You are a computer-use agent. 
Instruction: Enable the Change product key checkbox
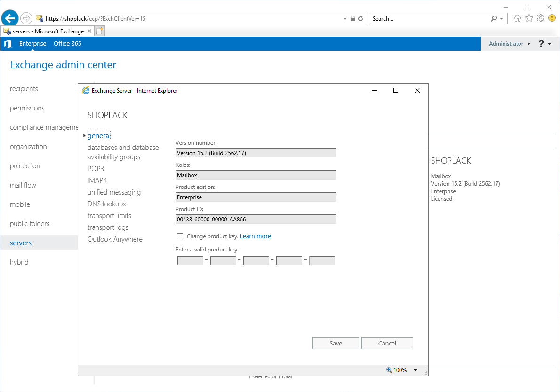coord(180,236)
